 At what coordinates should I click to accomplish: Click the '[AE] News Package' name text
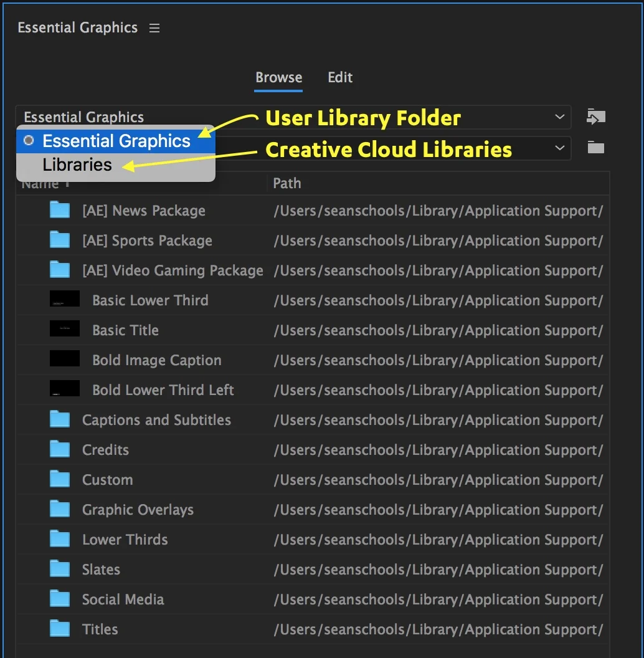[x=144, y=211]
